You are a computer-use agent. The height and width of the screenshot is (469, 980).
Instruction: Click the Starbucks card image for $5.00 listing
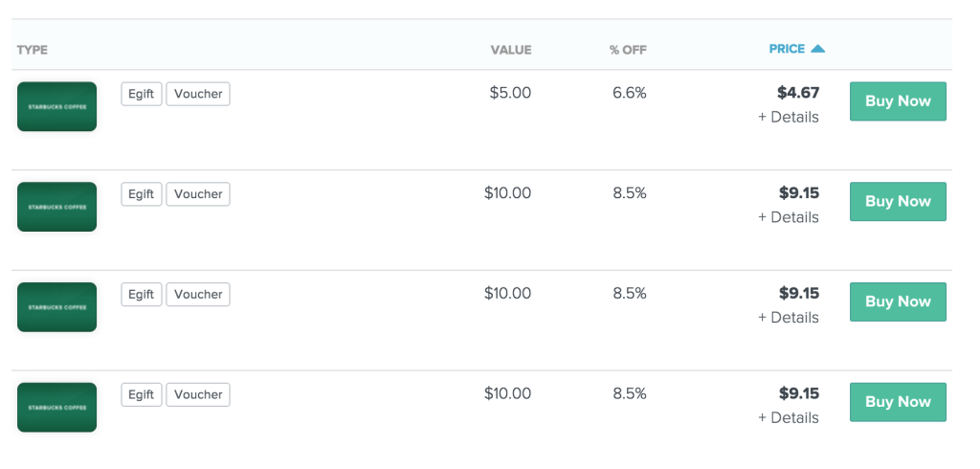(56, 106)
